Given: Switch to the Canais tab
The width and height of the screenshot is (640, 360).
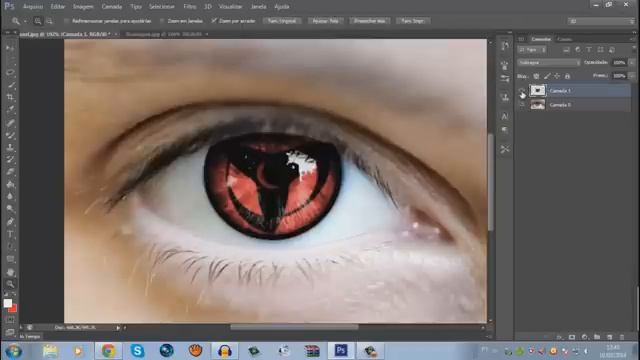Looking at the screenshot, I should (564, 39).
